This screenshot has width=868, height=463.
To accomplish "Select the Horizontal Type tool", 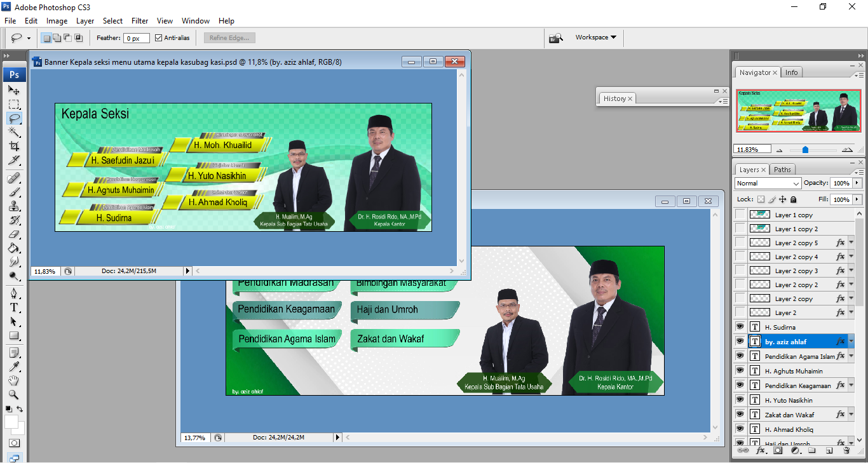I will (x=14, y=307).
